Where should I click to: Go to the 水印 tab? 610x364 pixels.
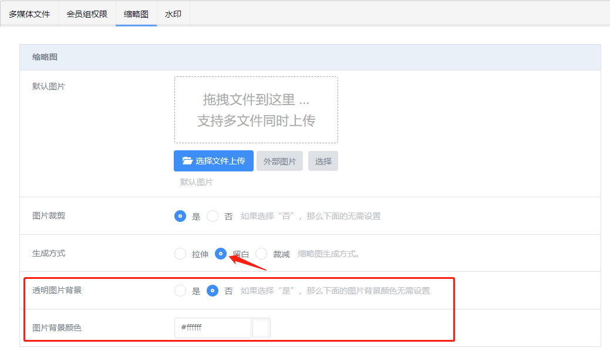click(173, 14)
